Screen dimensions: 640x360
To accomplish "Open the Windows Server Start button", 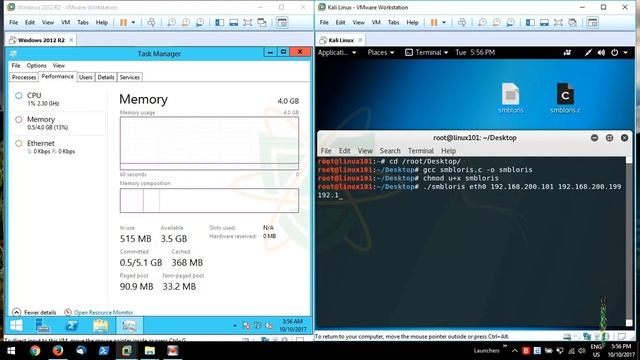I will click(x=16, y=326).
